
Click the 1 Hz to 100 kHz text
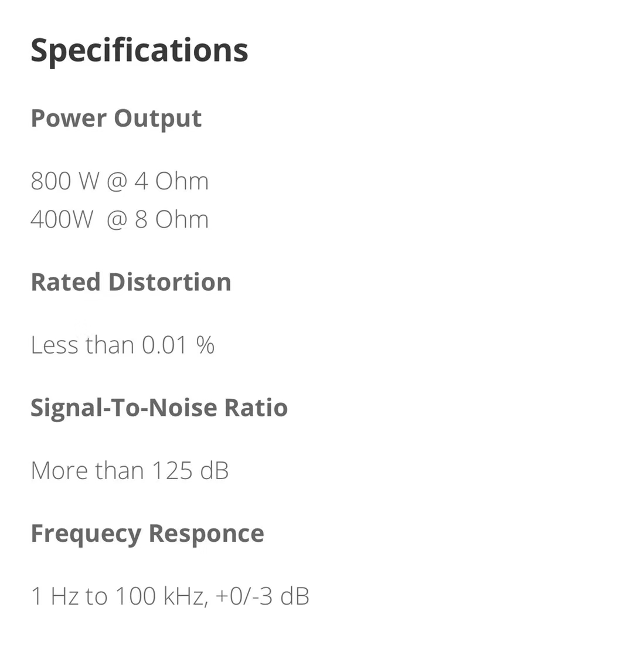coord(120,596)
